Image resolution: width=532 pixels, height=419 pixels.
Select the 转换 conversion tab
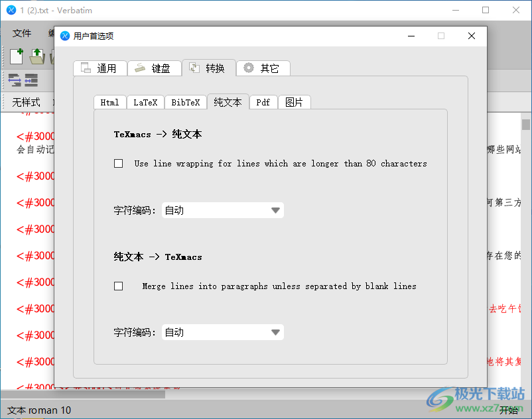click(209, 68)
